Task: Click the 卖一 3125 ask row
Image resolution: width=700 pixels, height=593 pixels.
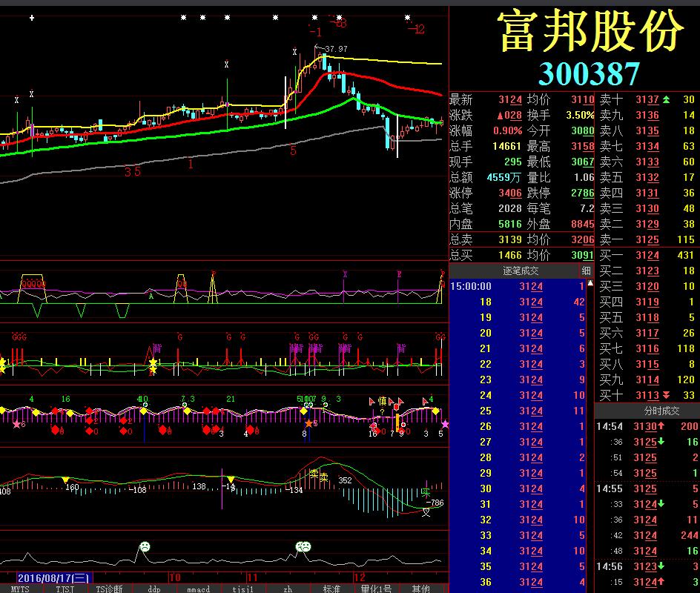Action: pyautogui.click(x=647, y=239)
